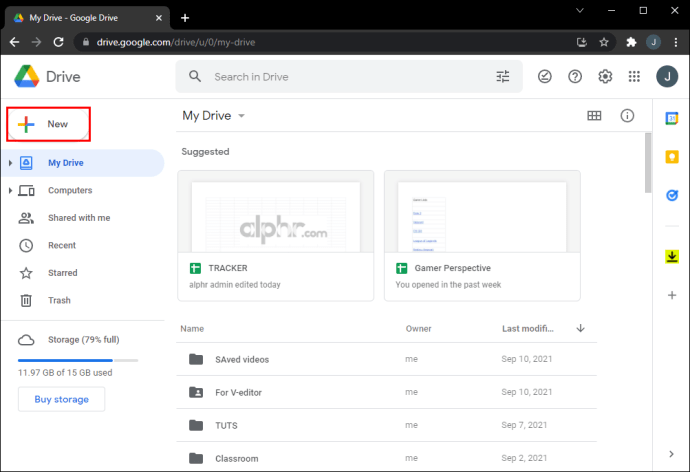
Task: Collapse the side panel chevron
Action: (x=671, y=454)
